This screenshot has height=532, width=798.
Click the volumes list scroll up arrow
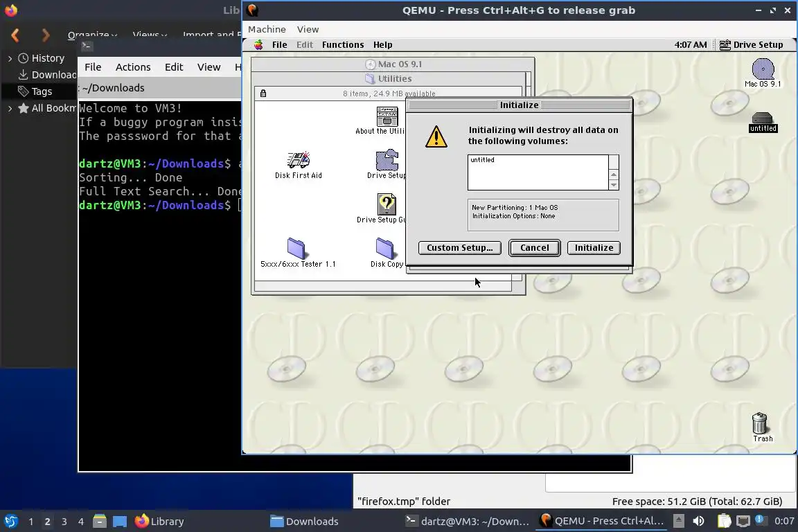(x=614, y=175)
